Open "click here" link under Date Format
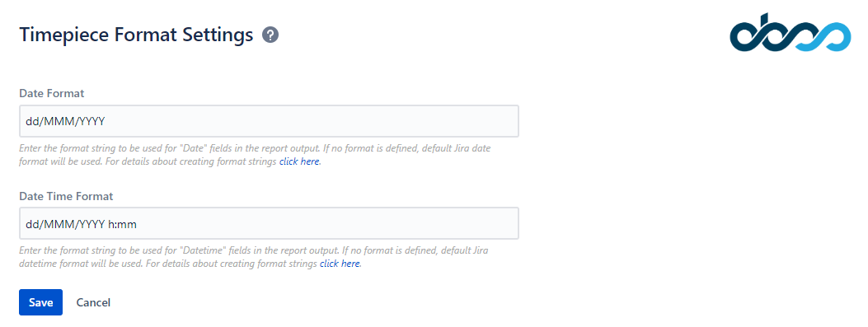 [299, 162]
